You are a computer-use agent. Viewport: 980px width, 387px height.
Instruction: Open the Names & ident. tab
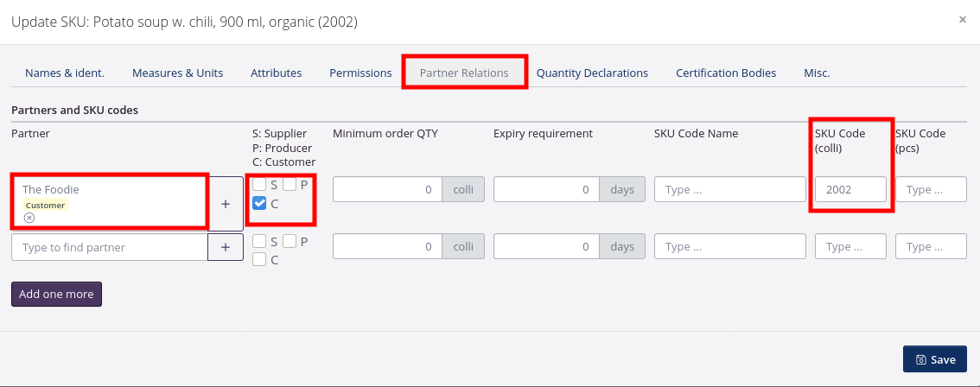click(x=65, y=73)
